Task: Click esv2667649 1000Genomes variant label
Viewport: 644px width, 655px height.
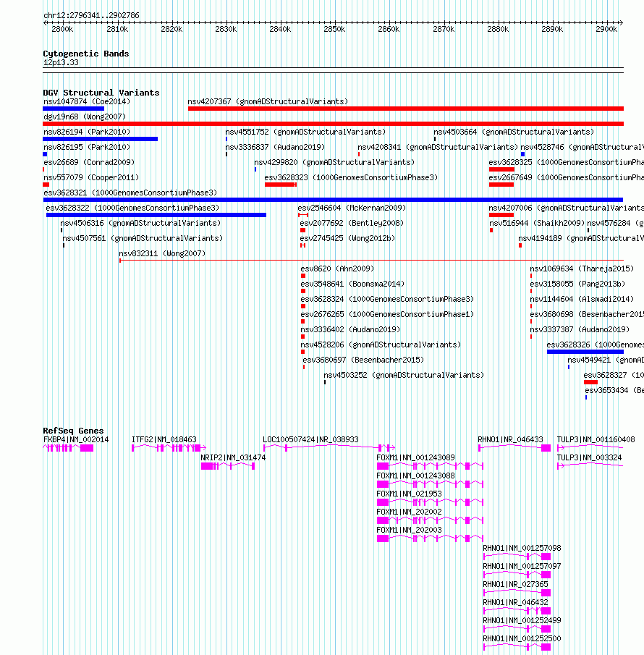Action: (x=566, y=177)
